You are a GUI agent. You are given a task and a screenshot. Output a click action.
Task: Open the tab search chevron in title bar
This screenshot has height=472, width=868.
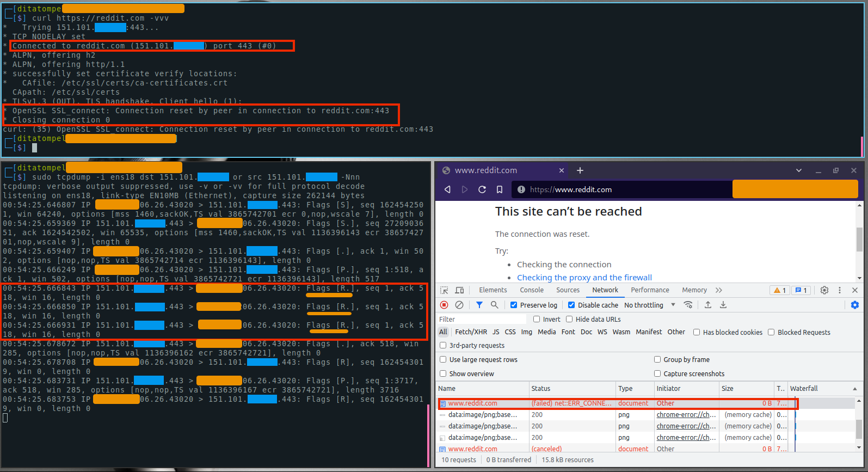tap(799, 170)
